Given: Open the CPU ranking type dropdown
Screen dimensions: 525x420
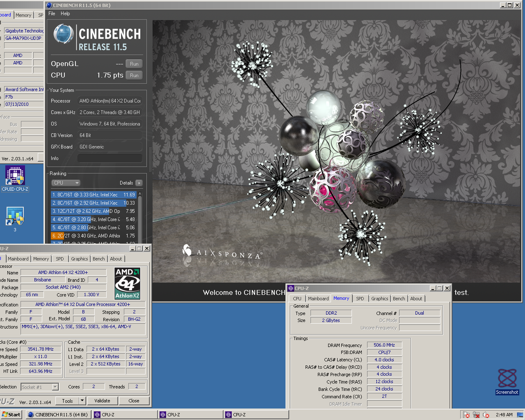Looking at the screenshot, I should click(66, 183).
